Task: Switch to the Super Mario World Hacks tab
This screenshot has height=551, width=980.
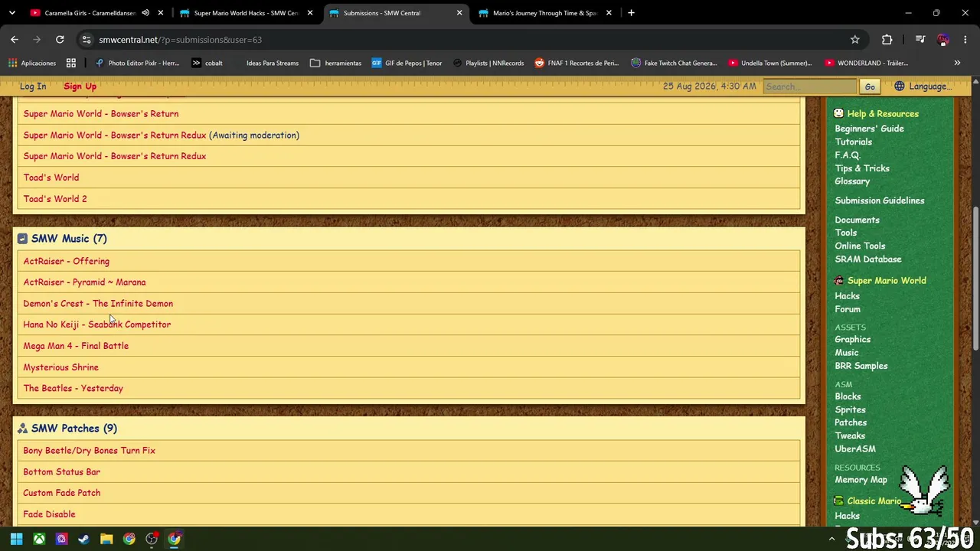Action: click(244, 12)
